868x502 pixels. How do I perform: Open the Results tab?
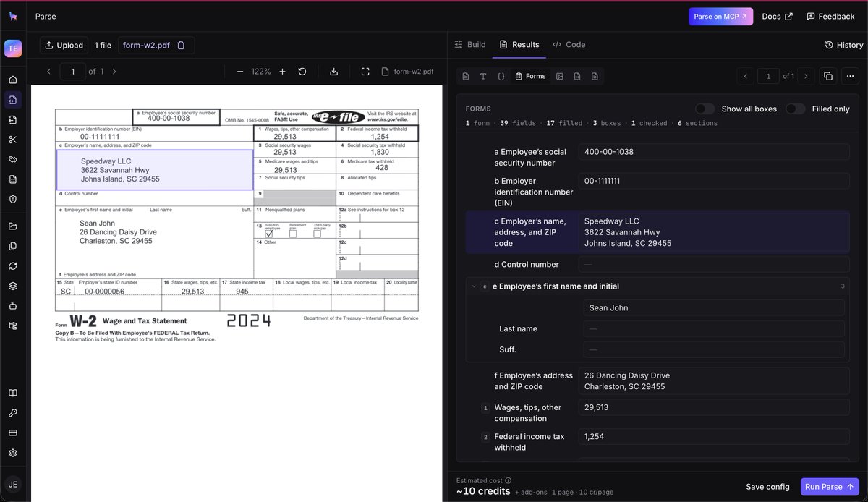pos(519,45)
